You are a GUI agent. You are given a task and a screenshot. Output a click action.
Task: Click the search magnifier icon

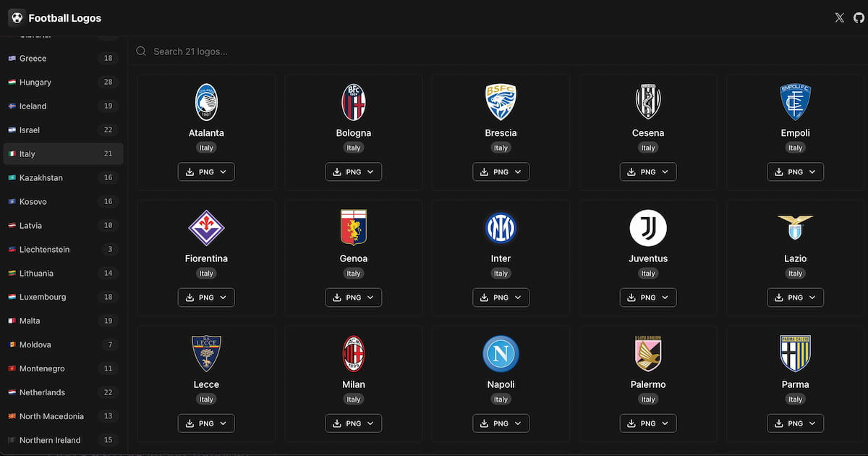tap(141, 51)
